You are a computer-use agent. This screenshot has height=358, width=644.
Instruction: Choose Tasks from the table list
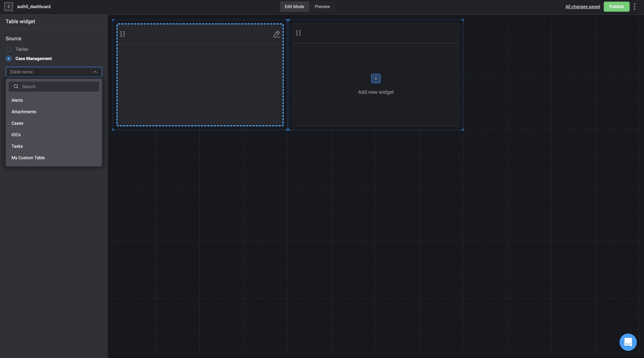(x=54, y=146)
